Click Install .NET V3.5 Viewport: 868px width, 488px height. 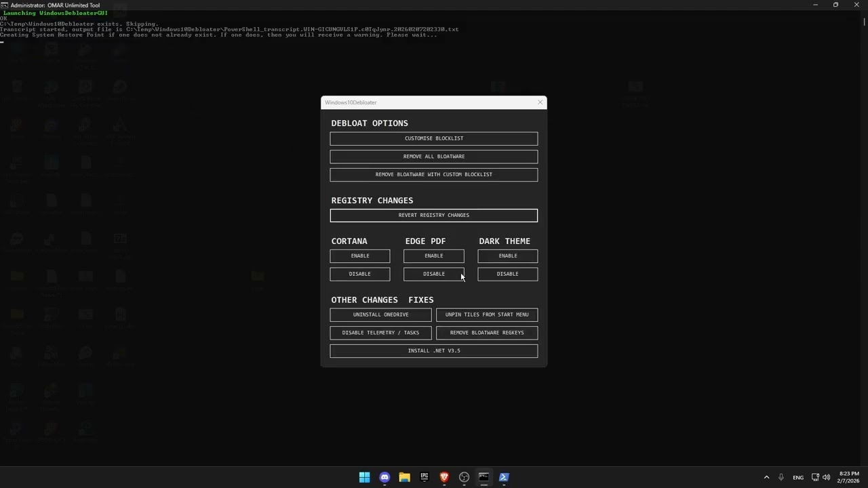[434, 350]
